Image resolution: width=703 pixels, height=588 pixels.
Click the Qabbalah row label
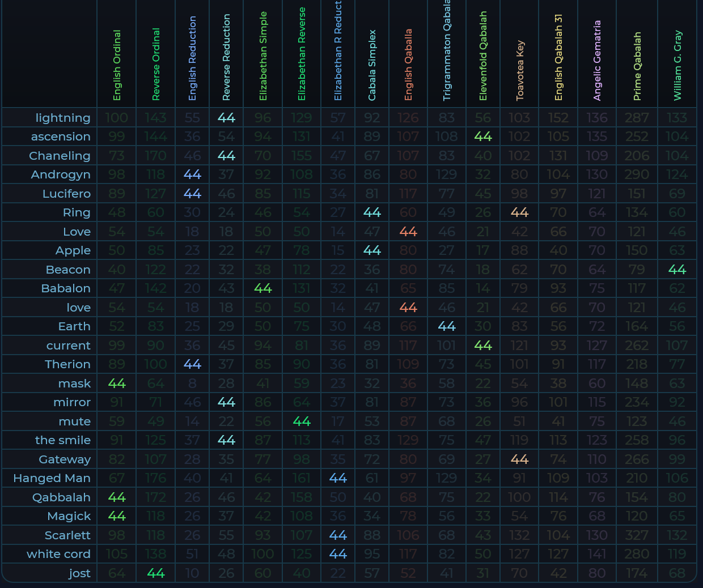click(x=61, y=497)
